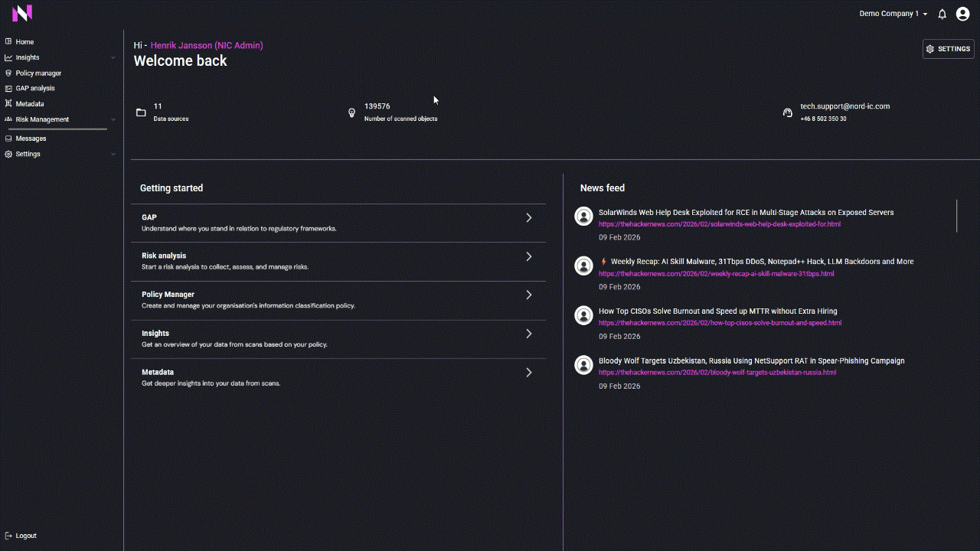Open the user account avatar icon
The height and width of the screenshot is (551, 980).
pyautogui.click(x=963, y=14)
